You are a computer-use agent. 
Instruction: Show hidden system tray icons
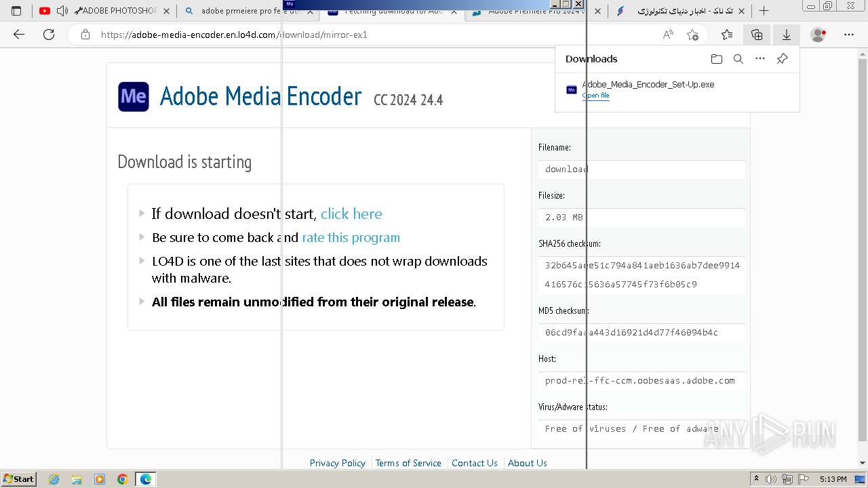point(757,479)
